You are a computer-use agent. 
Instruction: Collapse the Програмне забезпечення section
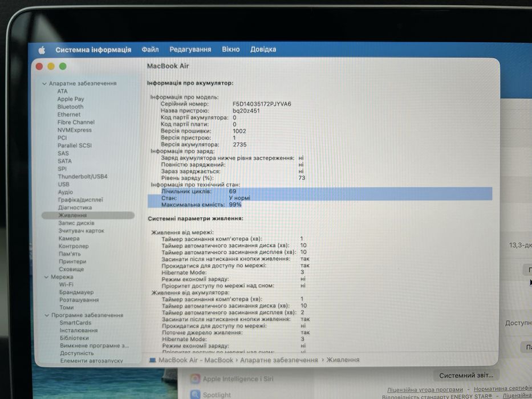click(x=47, y=315)
